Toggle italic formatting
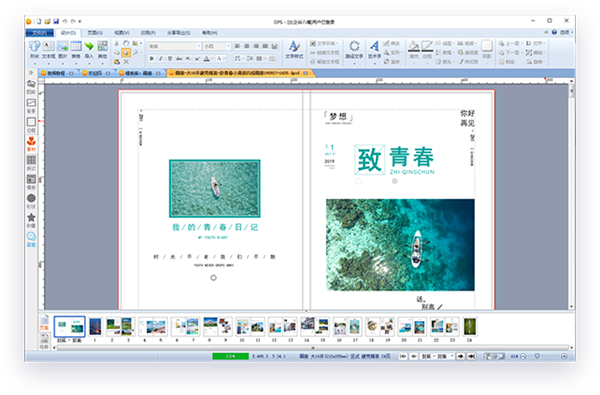 coord(161,59)
